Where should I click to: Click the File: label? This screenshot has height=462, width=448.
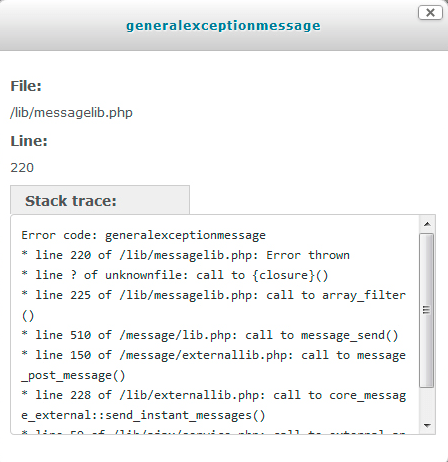[x=26, y=86]
